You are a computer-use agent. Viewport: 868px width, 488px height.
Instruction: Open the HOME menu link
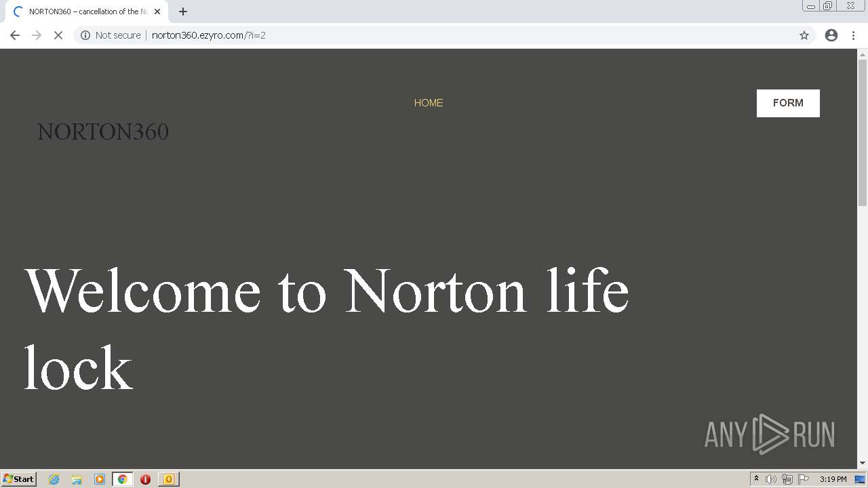point(429,103)
